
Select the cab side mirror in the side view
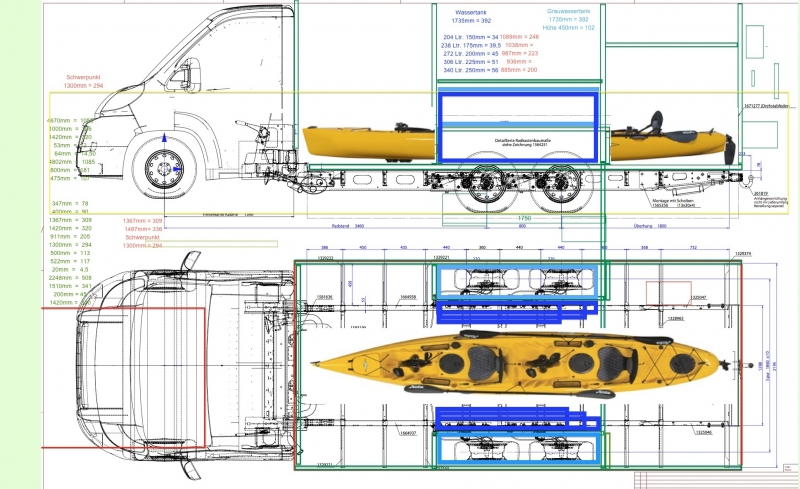pyautogui.click(x=189, y=75)
